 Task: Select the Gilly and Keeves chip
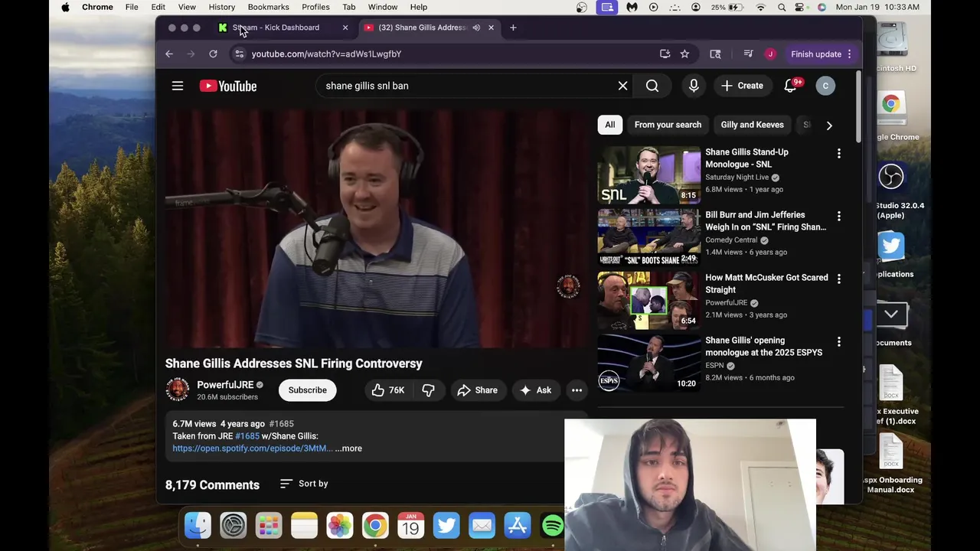tap(752, 125)
